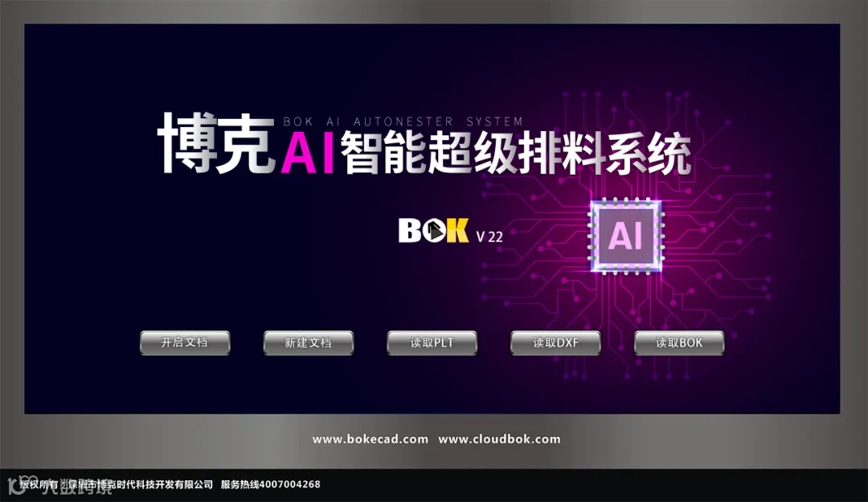Click the 版权所有 copyright label
This screenshot has width=868, height=502.
click(39, 484)
